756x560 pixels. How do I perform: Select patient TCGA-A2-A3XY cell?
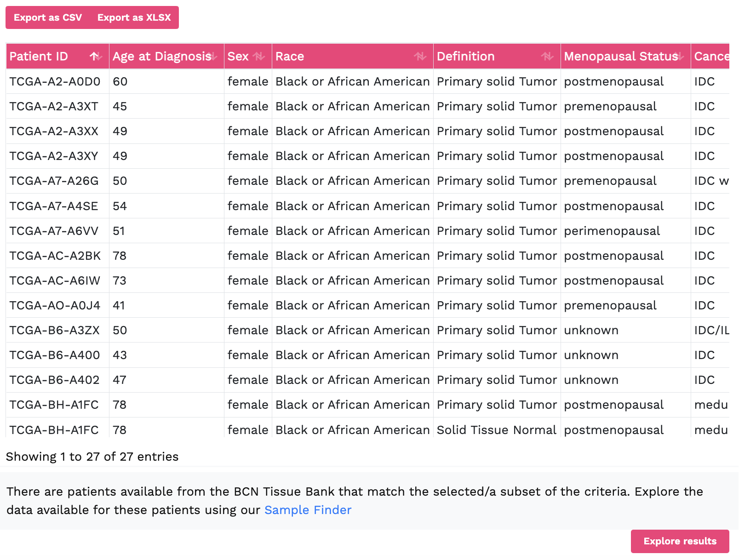(x=57, y=156)
